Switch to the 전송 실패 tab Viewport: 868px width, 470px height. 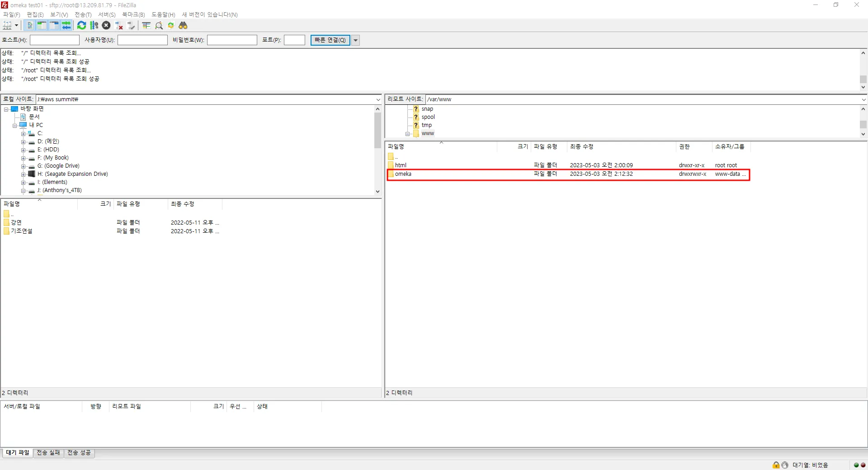(48, 453)
